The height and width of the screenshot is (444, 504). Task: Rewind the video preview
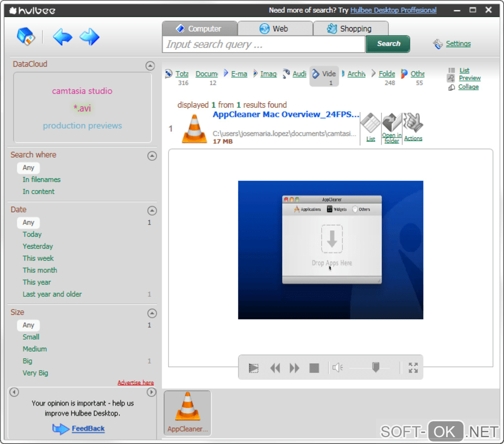tap(275, 368)
